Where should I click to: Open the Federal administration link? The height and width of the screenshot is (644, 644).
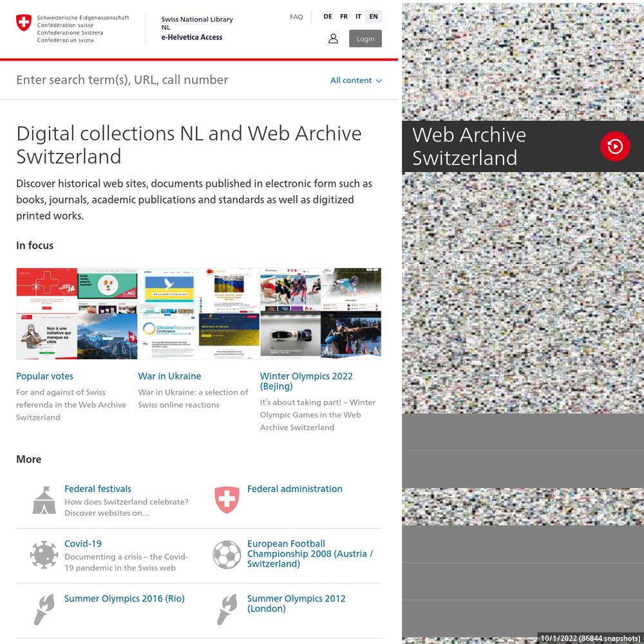[x=294, y=489]
